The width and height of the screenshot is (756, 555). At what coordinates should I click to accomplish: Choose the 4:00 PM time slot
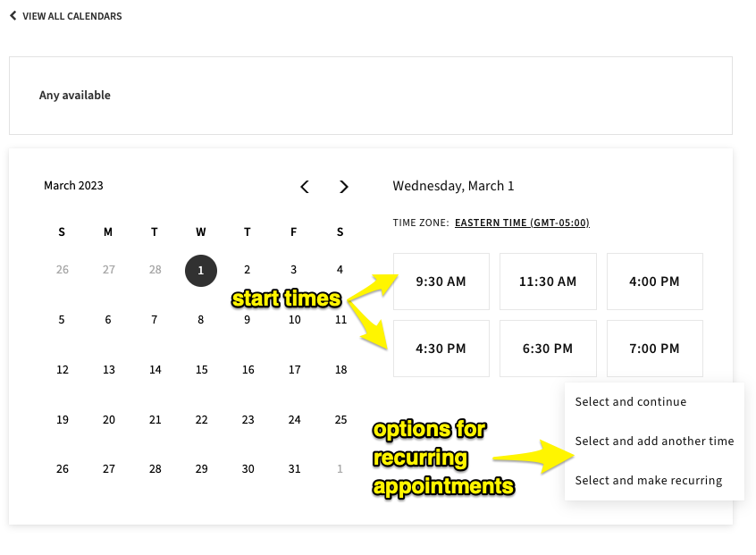(654, 281)
